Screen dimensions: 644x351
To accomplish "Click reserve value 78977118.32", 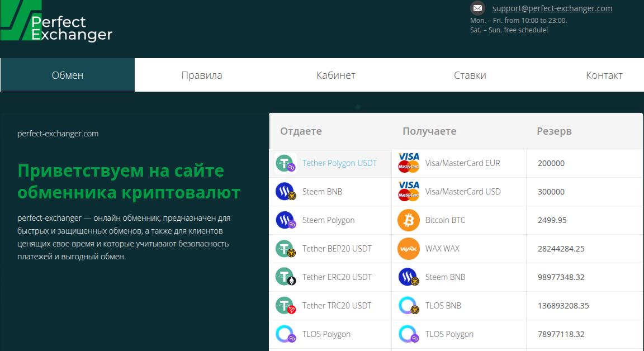I will (561, 334).
